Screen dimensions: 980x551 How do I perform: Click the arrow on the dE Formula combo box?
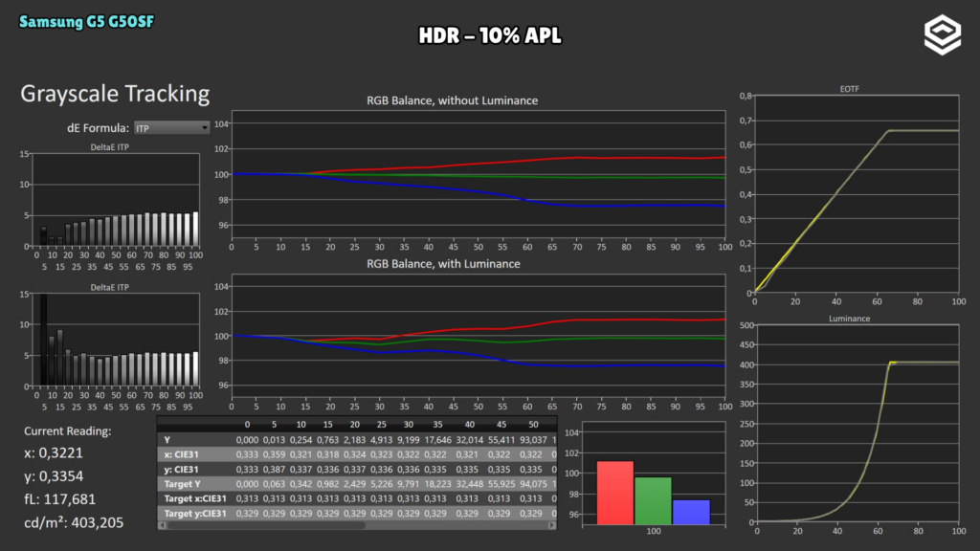205,128
